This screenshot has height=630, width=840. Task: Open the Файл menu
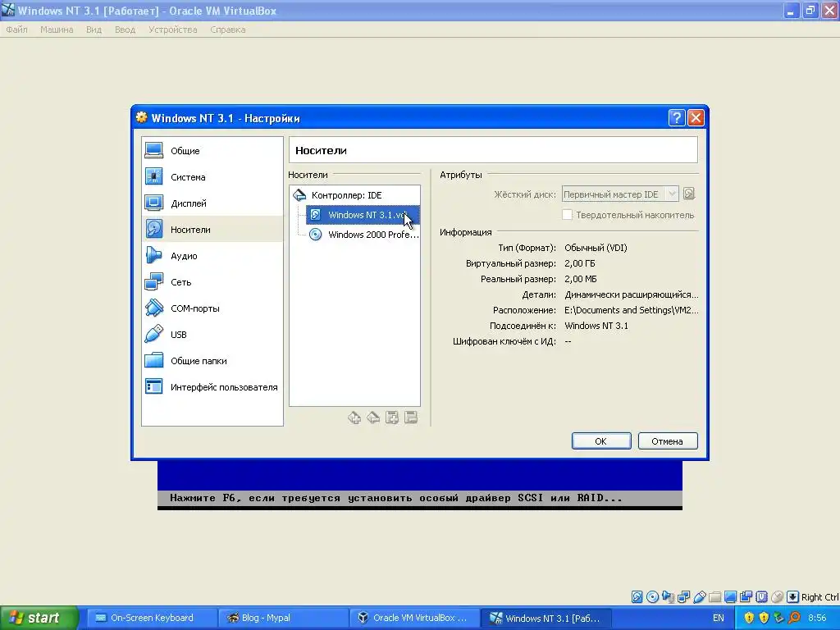click(17, 30)
